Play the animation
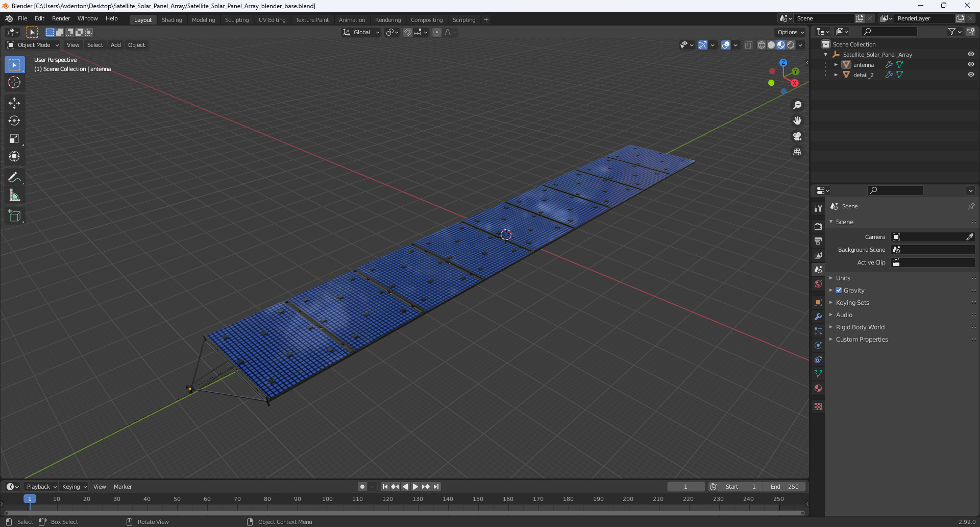 (x=415, y=487)
